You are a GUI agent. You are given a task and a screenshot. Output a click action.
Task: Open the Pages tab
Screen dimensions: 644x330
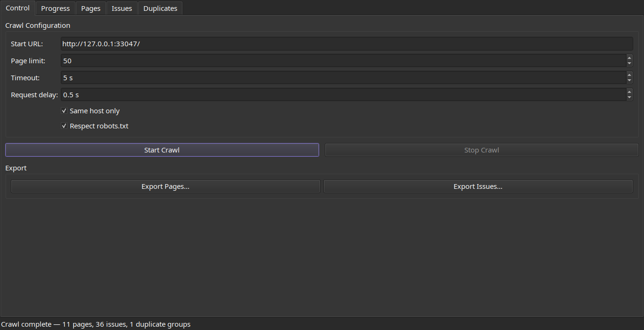click(x=91, y=8)
